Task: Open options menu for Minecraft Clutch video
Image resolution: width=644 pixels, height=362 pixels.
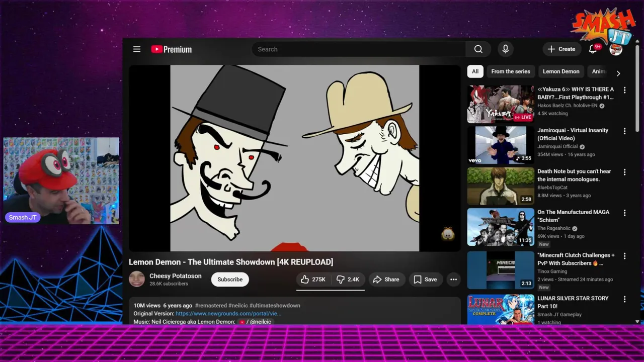Action: point(625,256)
